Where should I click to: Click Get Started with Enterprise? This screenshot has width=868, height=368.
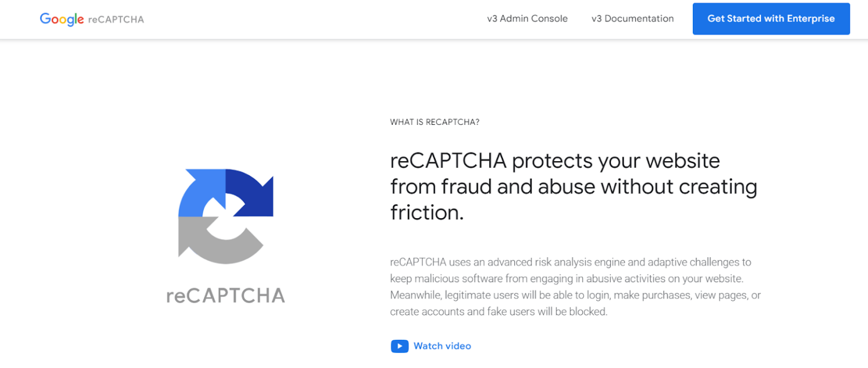tap(771, 19)
